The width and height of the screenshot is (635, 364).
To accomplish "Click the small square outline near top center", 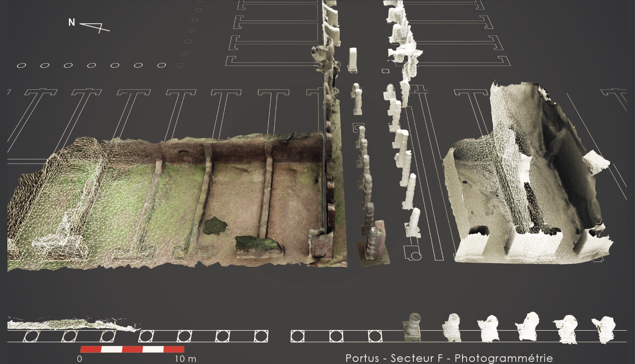I will pos(385,71).
